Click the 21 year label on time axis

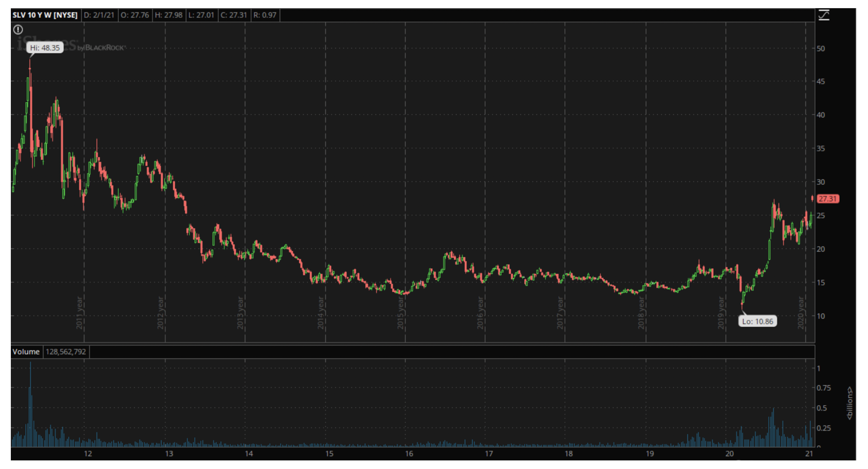pos(809,454)
